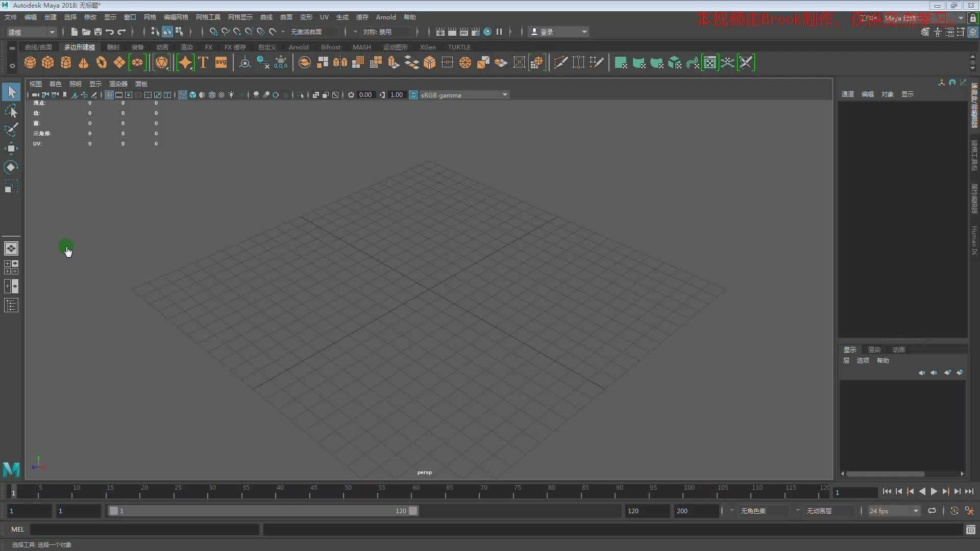Click the play forward button
The width and height of the screenshot is (980, 551).
pos(934,492)
